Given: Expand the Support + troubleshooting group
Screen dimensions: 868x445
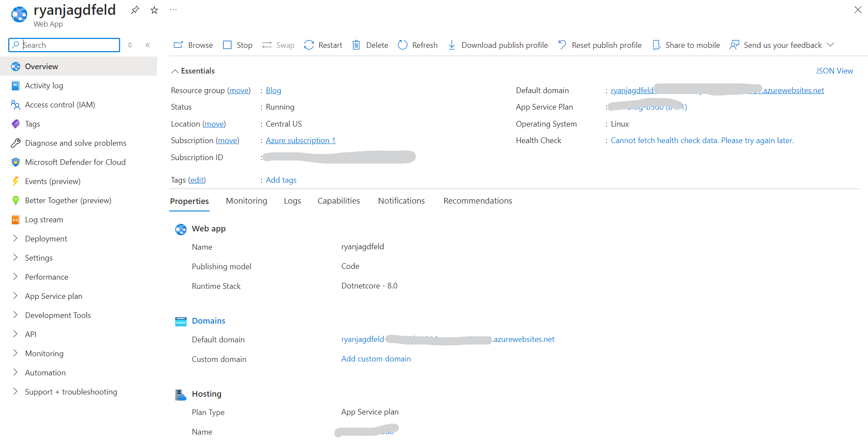Looking at the screenshot, I should pos(15,391).
